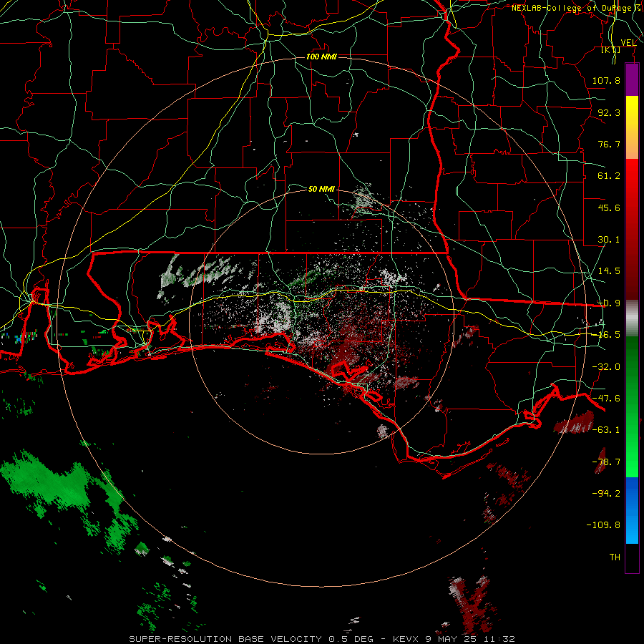Click the 107.8 velocity scale value
Image resolution: width=644 pixels, height=644 pixels.
[x=606, y=80]
